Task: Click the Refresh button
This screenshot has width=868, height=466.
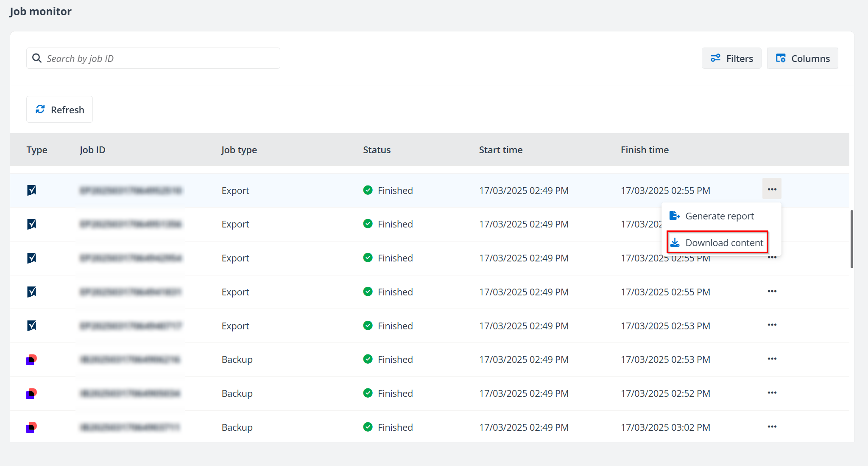Action: tap(59, 109)
